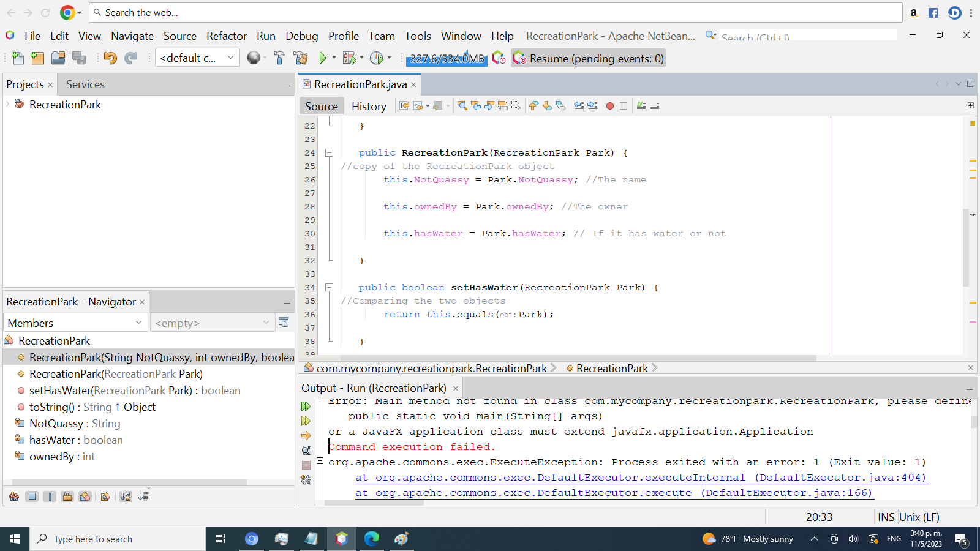Run the project from the toolbar
Image resolution: width=980 pixels, height=551 pixels.
pyautogui.click(x=324, y=58)
